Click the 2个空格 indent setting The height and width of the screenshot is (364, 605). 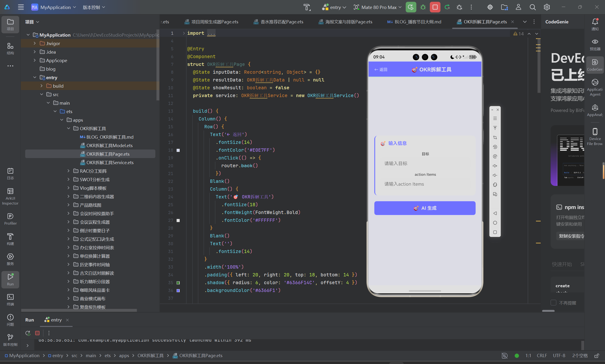click(580, 355)
